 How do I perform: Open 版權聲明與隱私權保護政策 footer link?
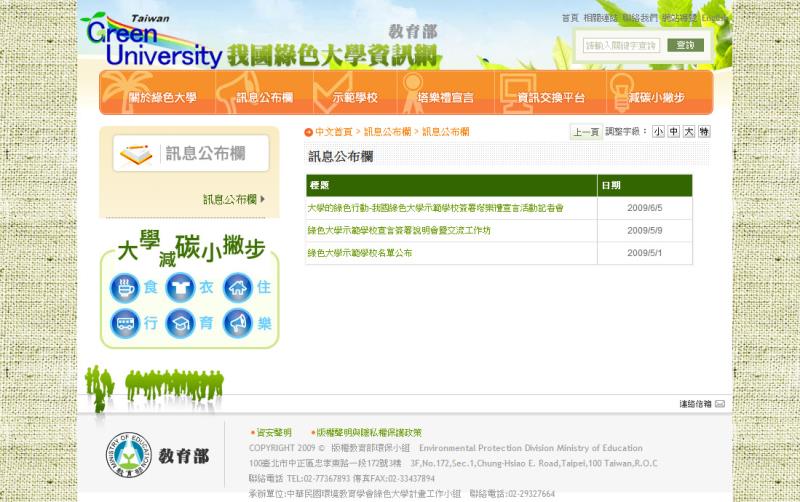pos(369,433)
